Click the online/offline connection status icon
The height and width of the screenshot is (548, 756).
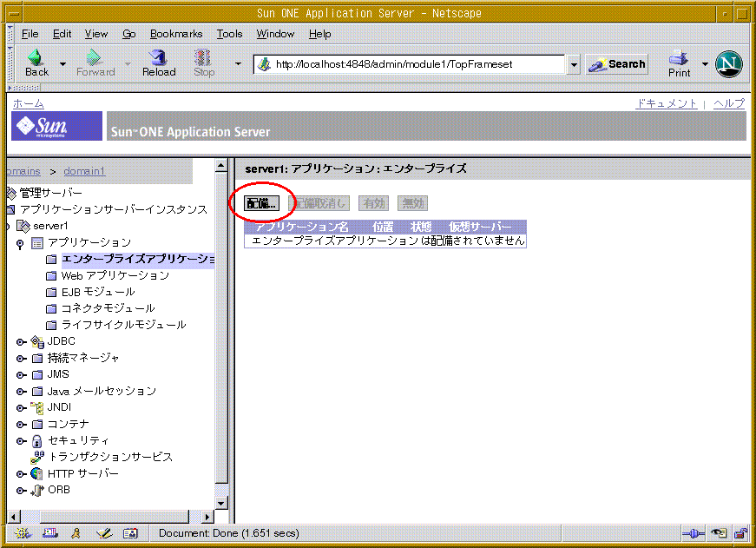click(694, 533)
